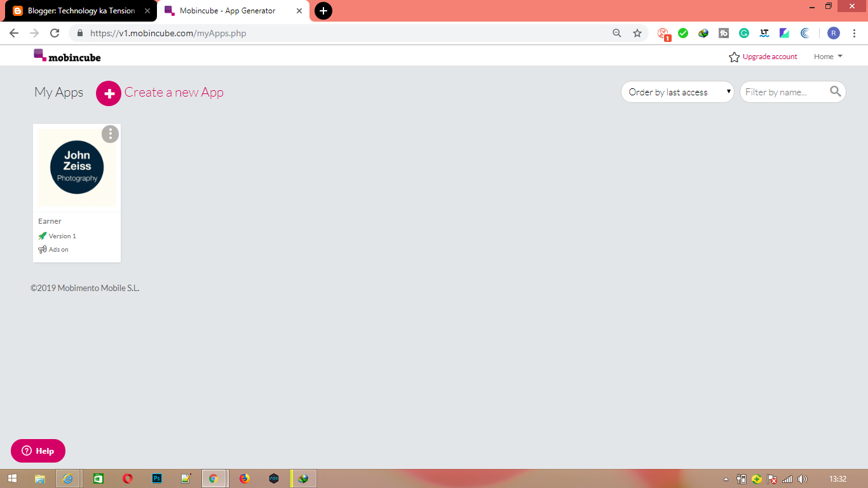This screenshot has width=868, height=488.
Task: Click the forward navigation arrow
Action: 34,34
